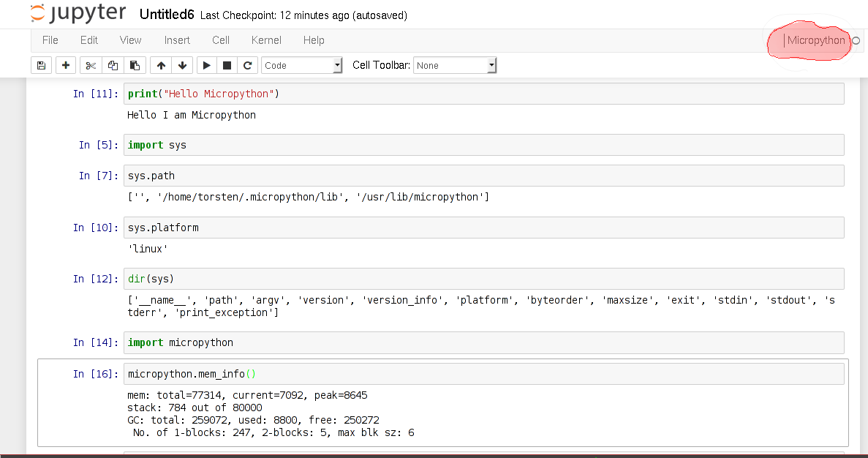Click into the print Hello Micropython cell
The image size is (868, 458).
point(484,94)
